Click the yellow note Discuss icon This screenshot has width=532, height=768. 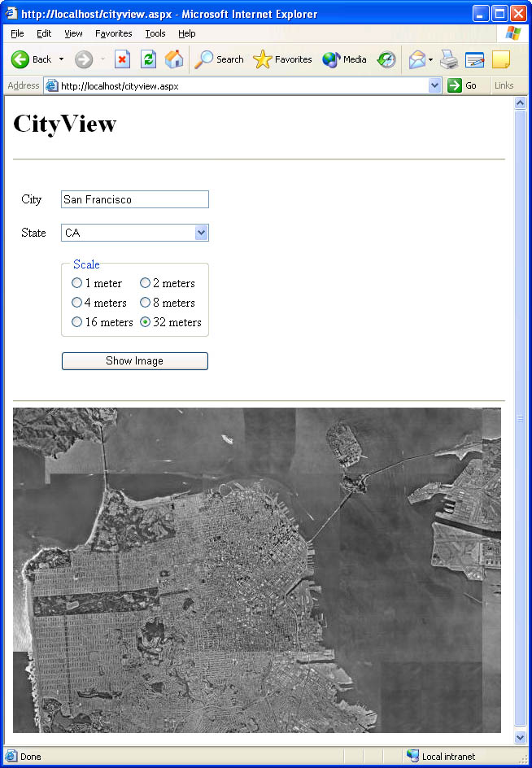pos(501,59)
